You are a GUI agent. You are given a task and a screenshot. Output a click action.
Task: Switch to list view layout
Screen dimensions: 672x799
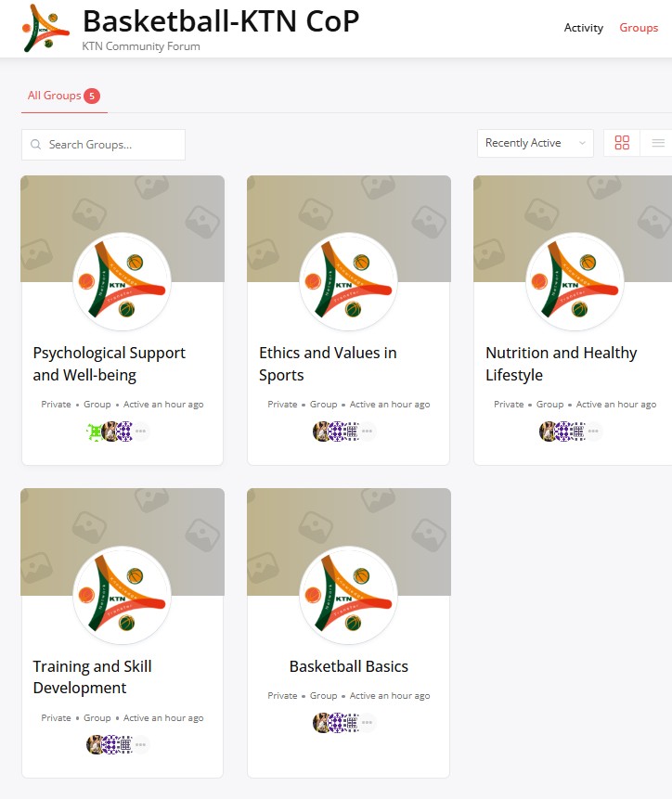(x=658, y=143)
